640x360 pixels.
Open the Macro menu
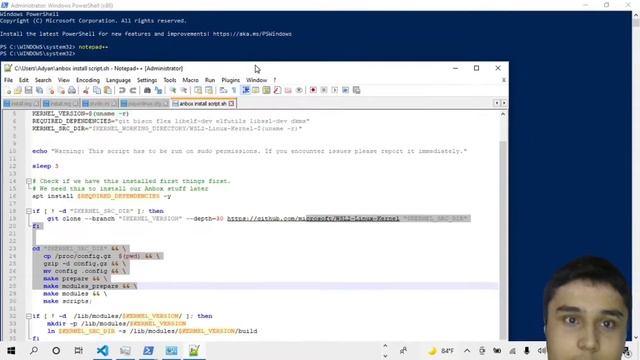(190, 80)
